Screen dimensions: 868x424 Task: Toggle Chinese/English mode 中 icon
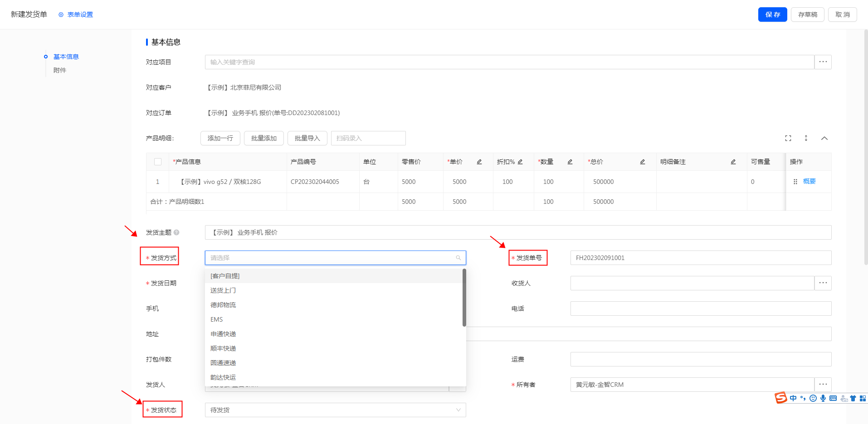coord(793,398)
